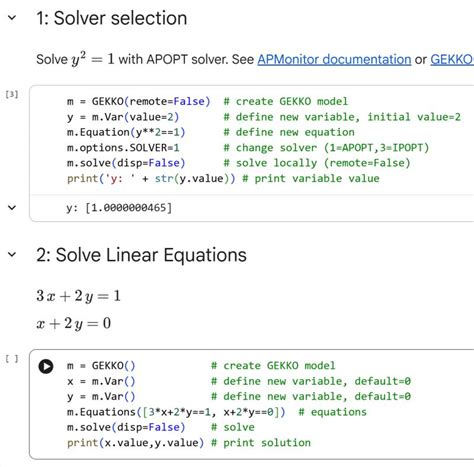Collapse the y output of cell 3
Image resolution: width=474 pixels, height=467 pixels.
[12, 208]
